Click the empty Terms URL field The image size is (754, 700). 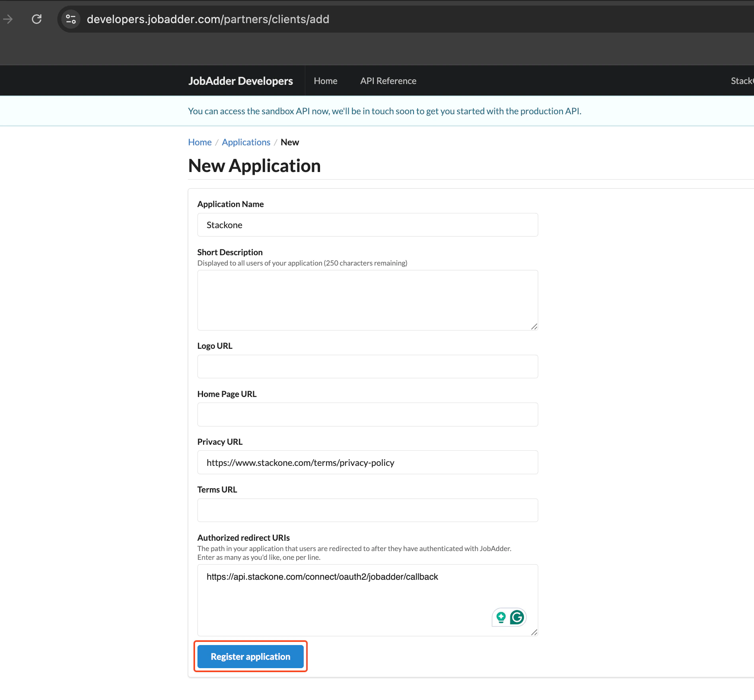(367, 510)
